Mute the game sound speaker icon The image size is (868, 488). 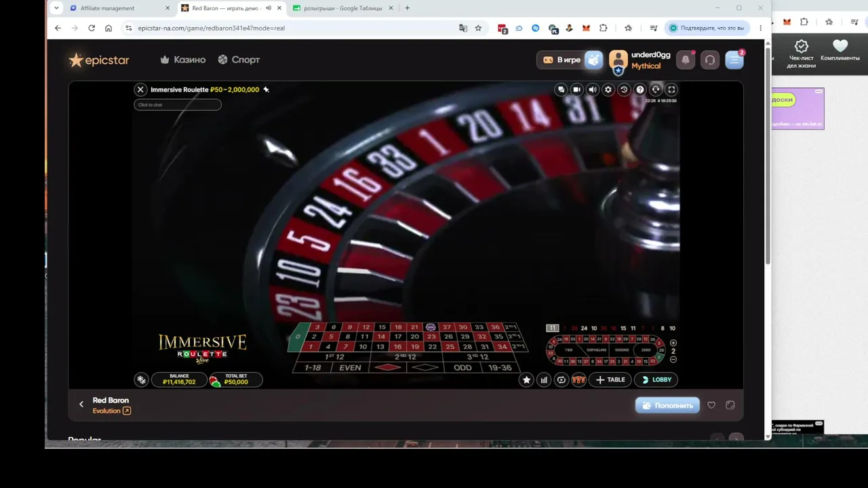[593, 89]
